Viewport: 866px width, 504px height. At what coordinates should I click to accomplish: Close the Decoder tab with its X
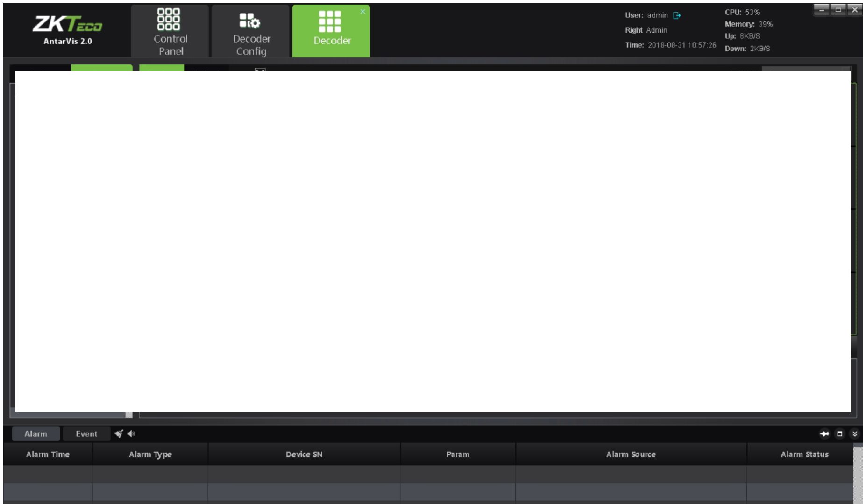point(362,12)
